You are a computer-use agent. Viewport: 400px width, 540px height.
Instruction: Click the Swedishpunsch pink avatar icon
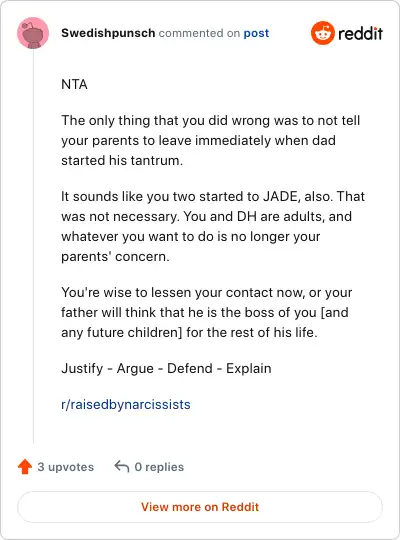pyautogui.click(x=33, y=33)
